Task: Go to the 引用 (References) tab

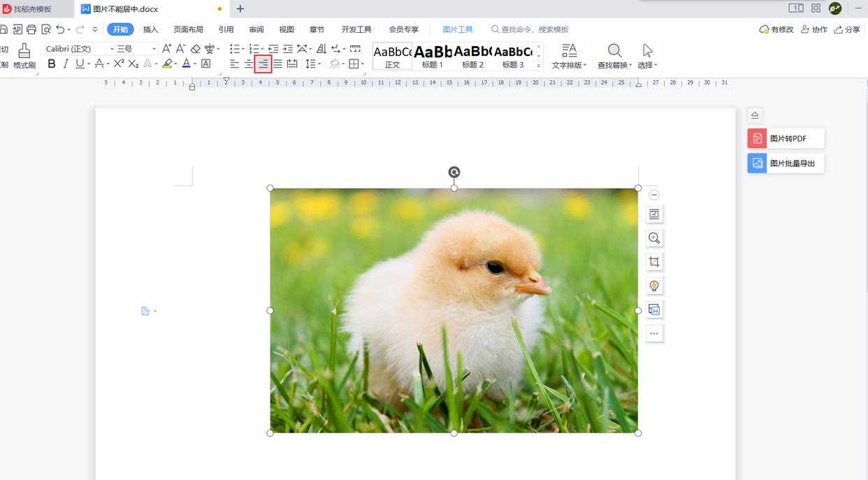Action: pos(226,29)
